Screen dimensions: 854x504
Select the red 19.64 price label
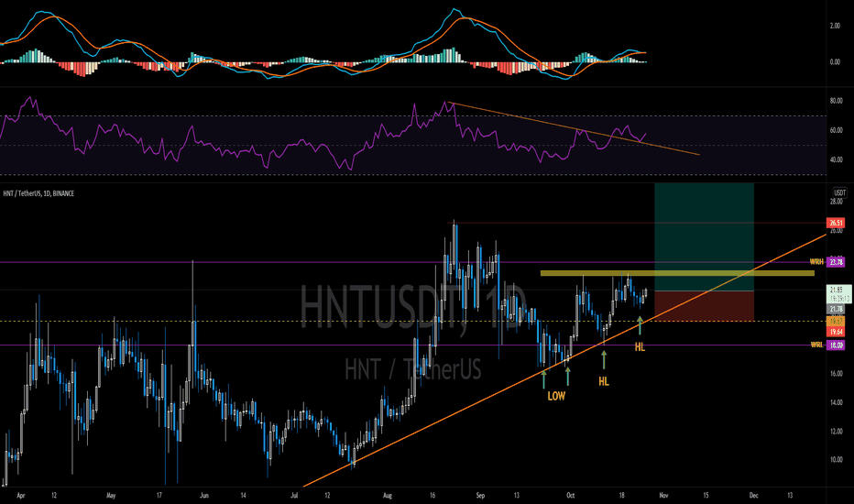[836, 332]
